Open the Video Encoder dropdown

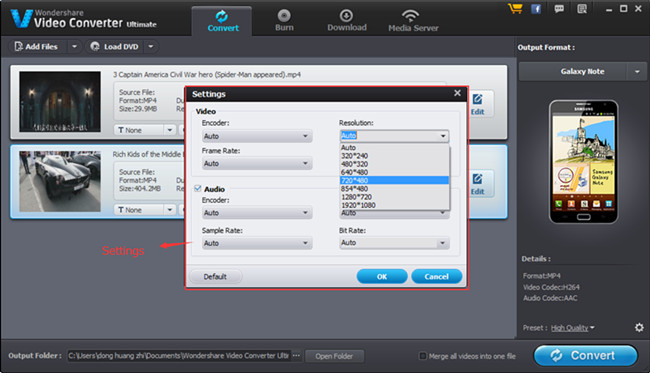[x=257, y=136]
